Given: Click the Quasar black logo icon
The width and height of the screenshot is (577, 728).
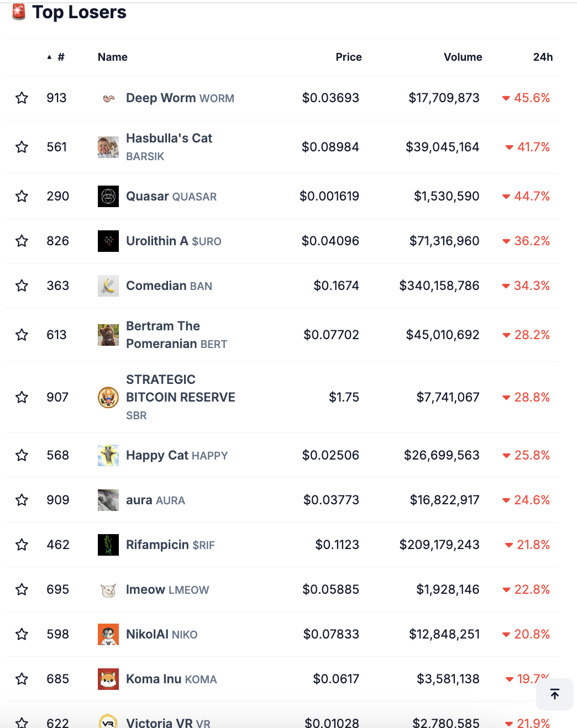Looking at the screenshot, I should coord(108,197).
